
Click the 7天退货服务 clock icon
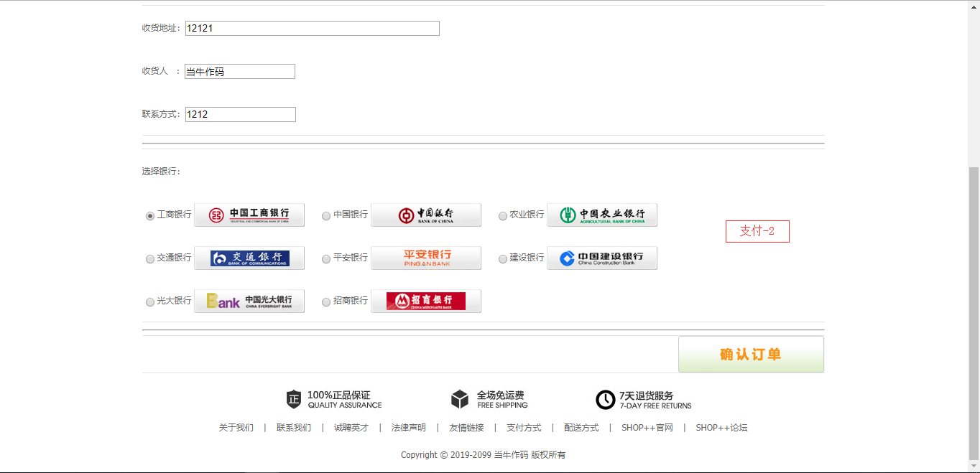click(x=606, y=400)
